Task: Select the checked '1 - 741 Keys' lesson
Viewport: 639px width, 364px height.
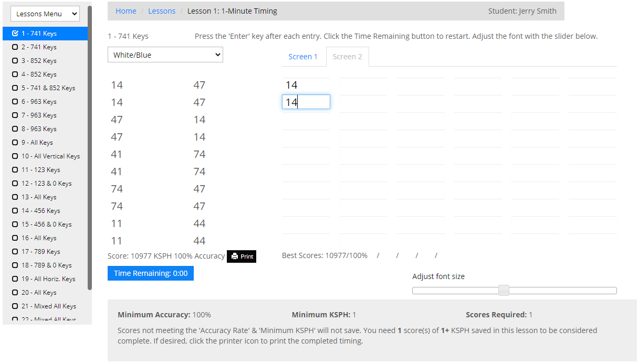Action: [x=39, y=34]
